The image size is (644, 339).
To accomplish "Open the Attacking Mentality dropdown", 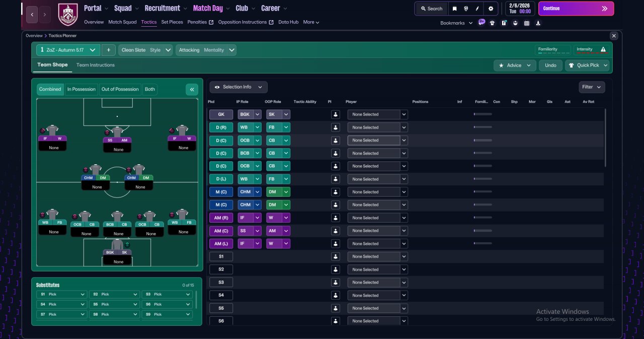I will pos(206,50).
